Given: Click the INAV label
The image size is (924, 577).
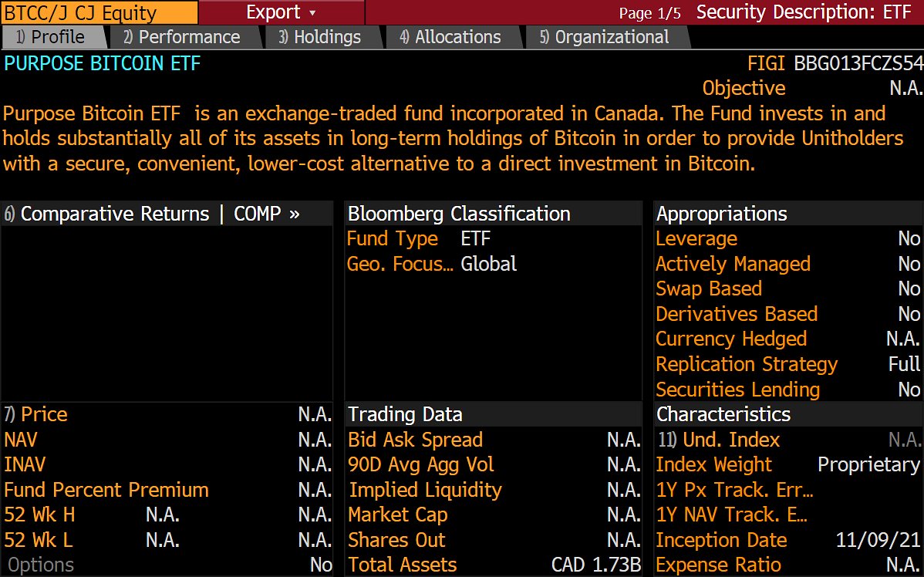Looking at the screenshot, I should click(x=25, y=464).
